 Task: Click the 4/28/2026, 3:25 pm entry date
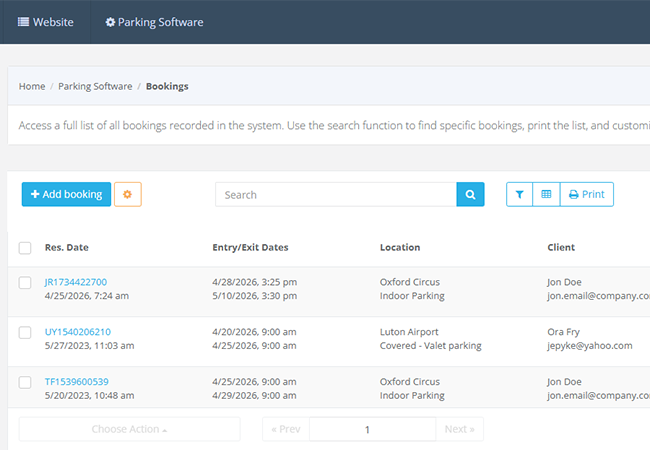255,282
